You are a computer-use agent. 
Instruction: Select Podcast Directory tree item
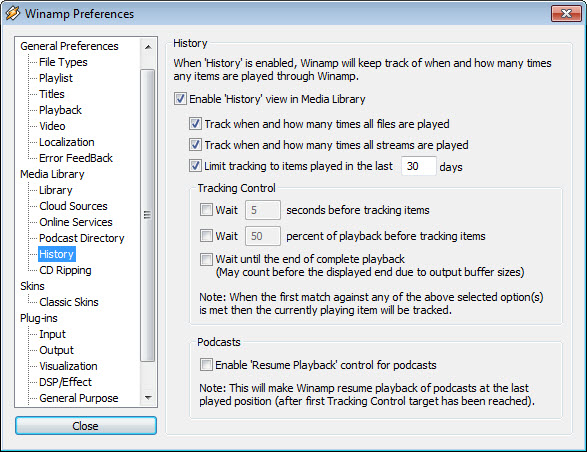[82, 238]
